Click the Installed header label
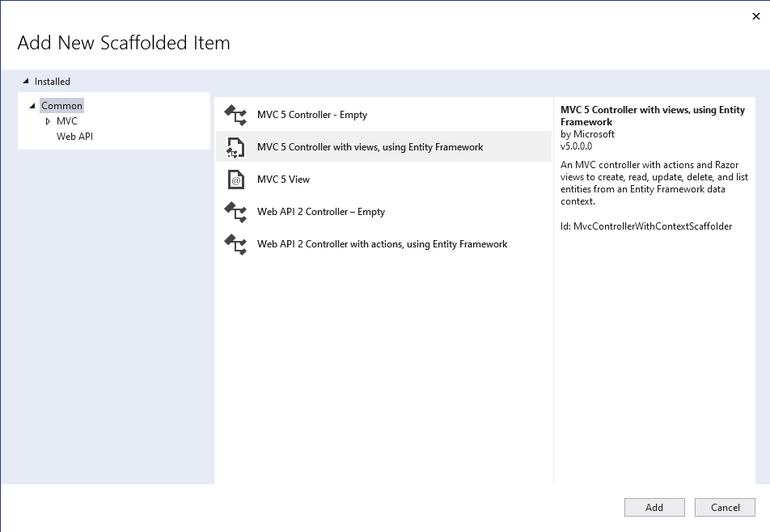This screenshot has height=532, width=770. coord(54,81)
